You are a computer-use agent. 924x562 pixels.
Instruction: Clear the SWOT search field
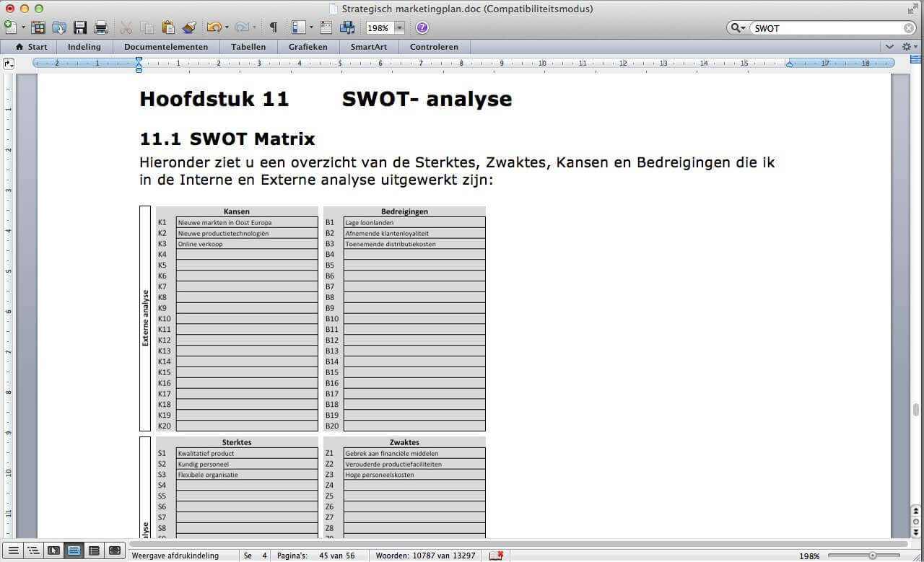[909, 28]
